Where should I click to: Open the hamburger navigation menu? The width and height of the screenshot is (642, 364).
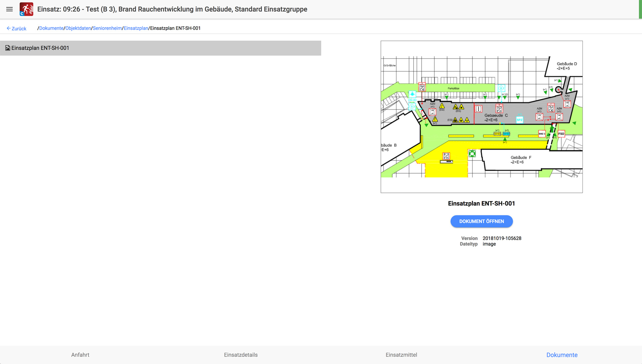[x=9, y=9]
